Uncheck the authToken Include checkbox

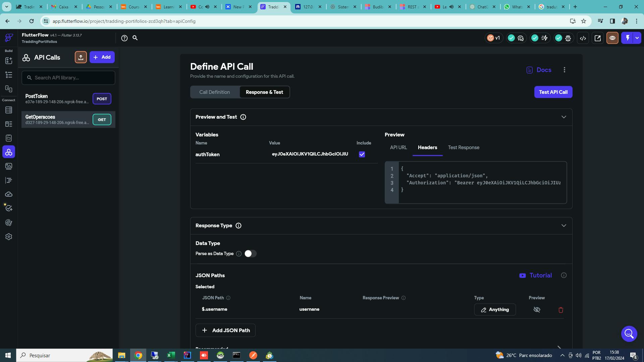362,155
